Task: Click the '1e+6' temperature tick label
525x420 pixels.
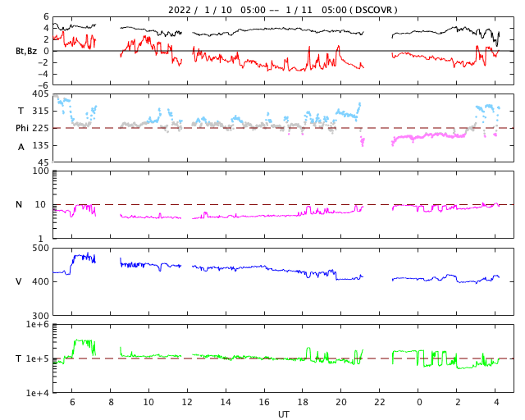Action: [38, 324]
